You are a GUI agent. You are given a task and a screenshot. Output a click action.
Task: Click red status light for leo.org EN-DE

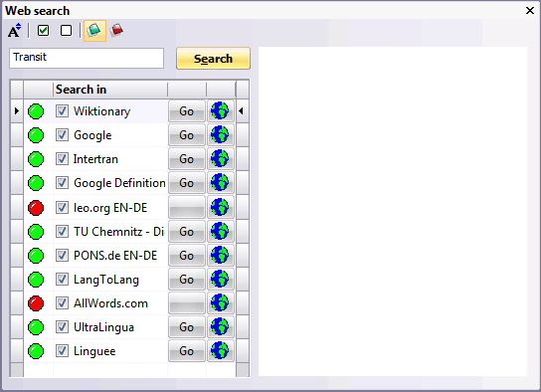36,207
